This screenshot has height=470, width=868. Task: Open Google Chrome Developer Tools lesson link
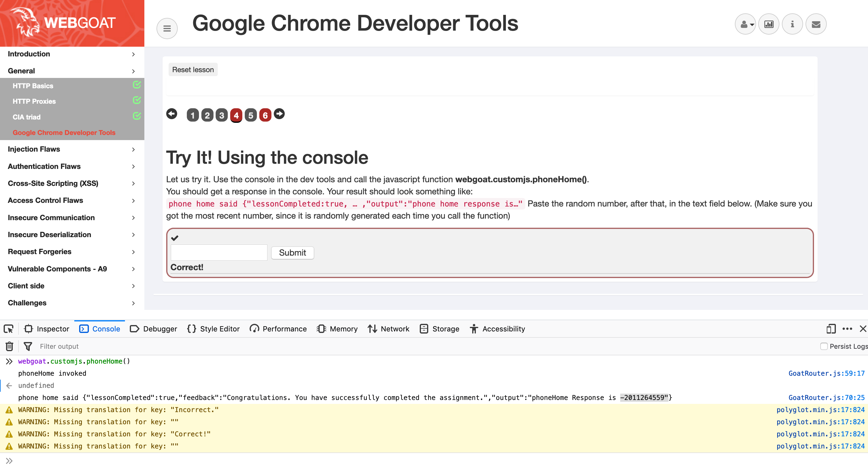coord(64,133)
